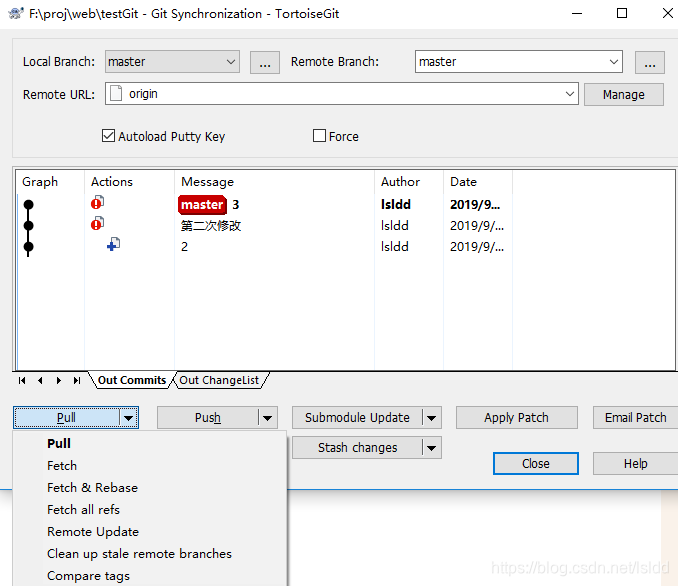Maximize the TortoiseGit window
678x586 pixels.
pyautogui.click(x=622, y=13)
